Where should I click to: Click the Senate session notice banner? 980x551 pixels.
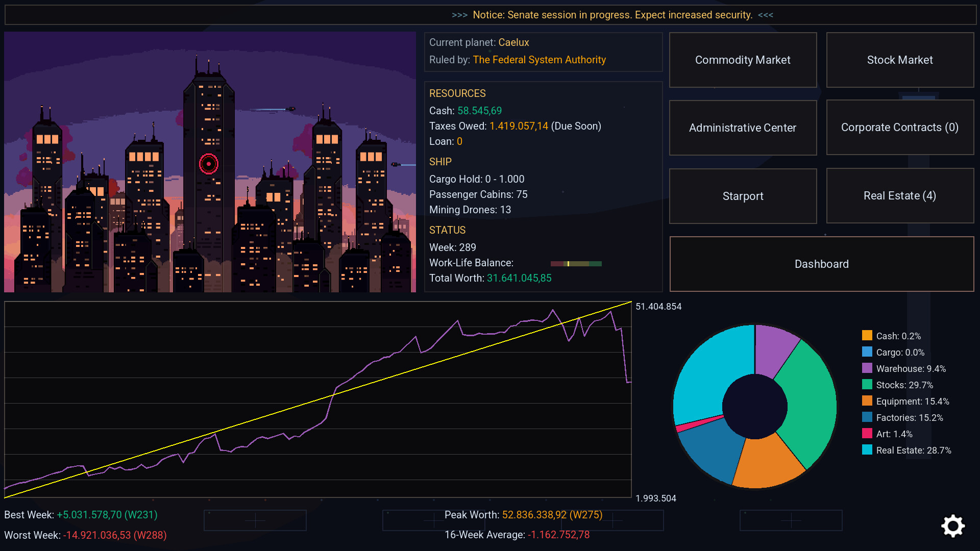[x=612, y=15]
